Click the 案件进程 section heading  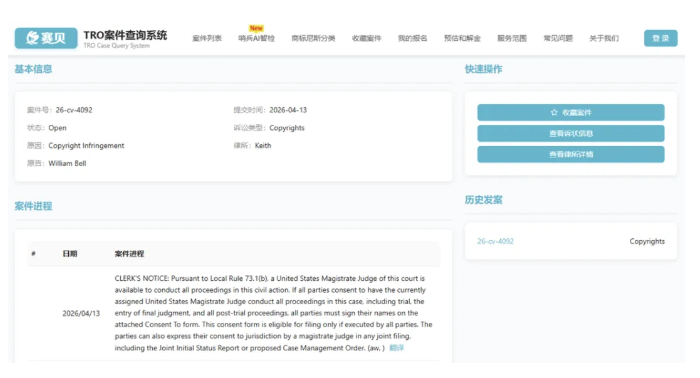point(33,206)
